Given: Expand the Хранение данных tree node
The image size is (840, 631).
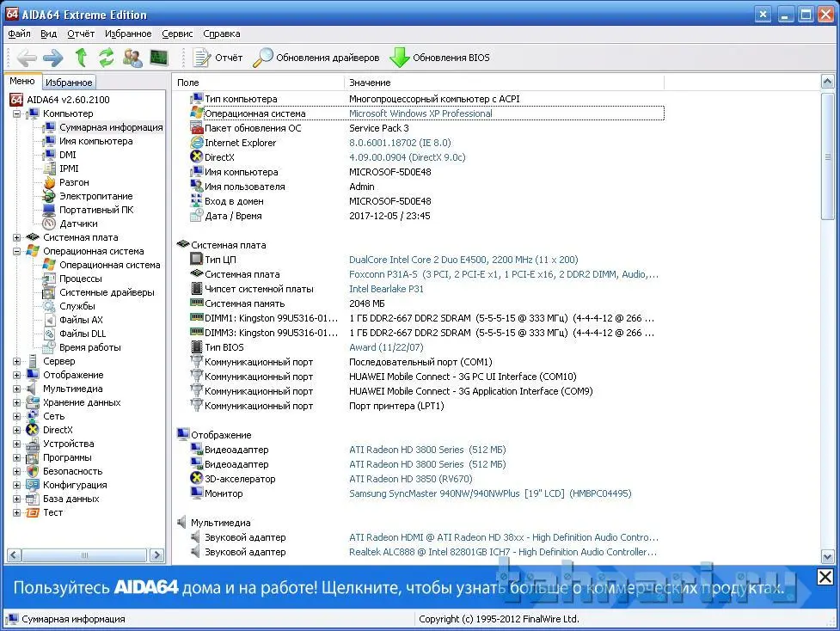Looking at the screenshot, I should 16,403.
